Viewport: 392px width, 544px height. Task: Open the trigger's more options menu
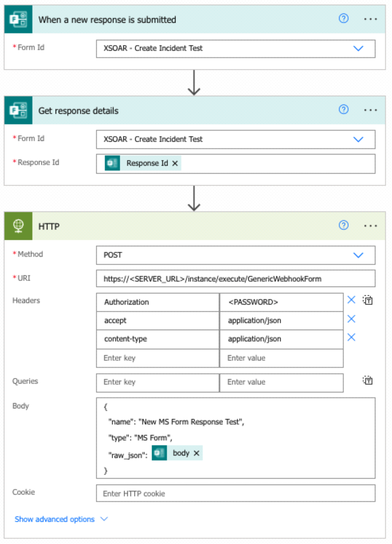point(370,19)
